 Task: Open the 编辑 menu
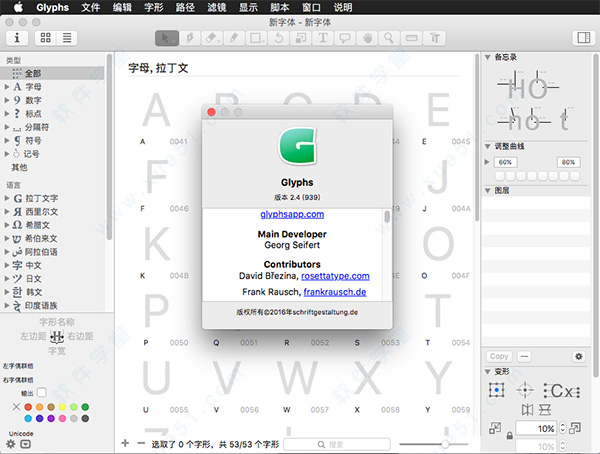coord(122,7)
